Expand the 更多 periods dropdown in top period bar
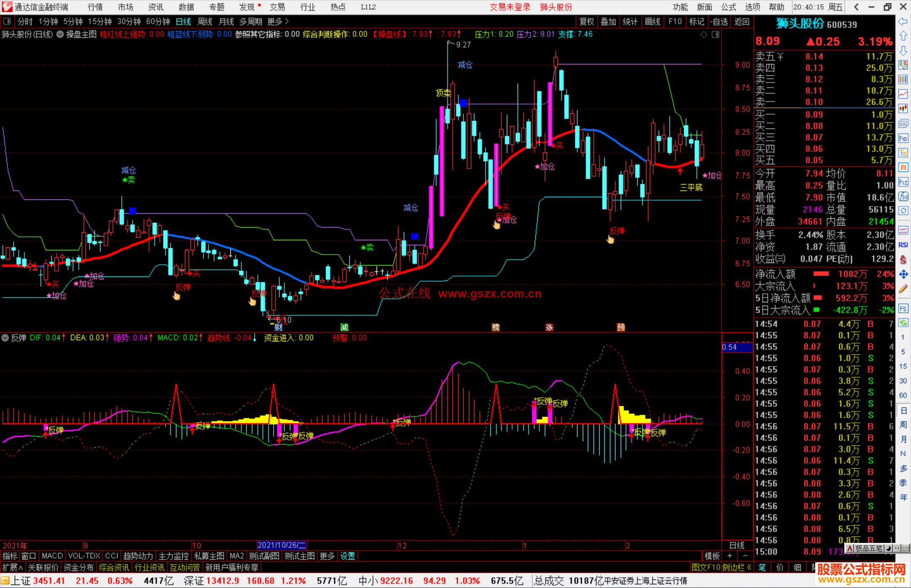911x588 pixels. (278, 21)
